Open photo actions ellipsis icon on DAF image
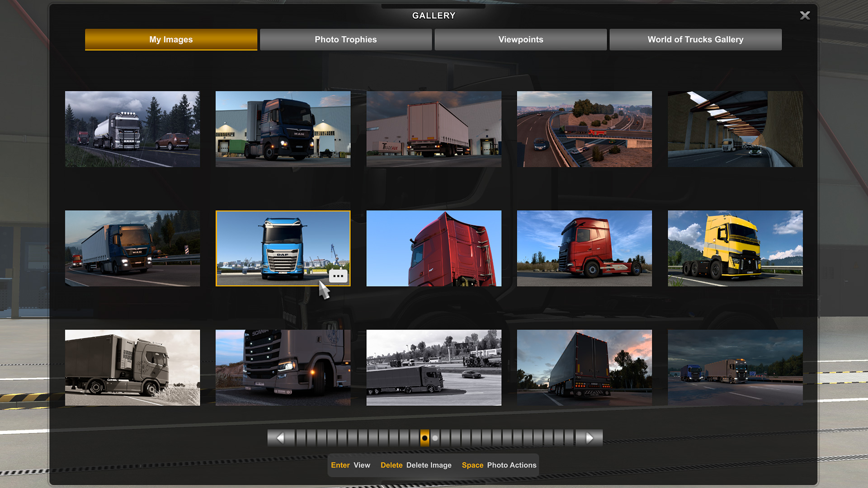The image size is (868, 488). (338, 276)
